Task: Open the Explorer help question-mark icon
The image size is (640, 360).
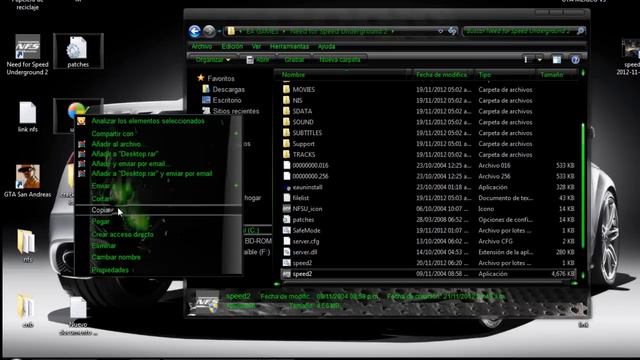Action: [x=575, y=60]
